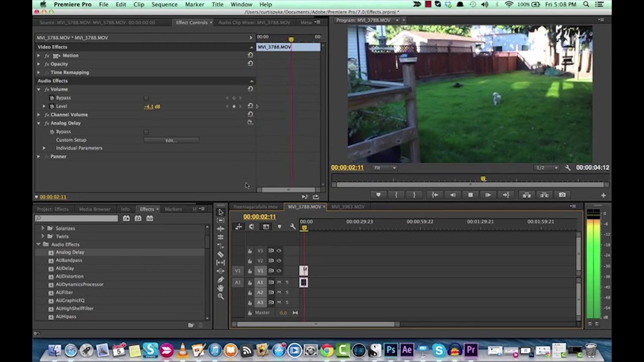Select the Pen tool
This screenshot has height=362, width=644.
220,279
